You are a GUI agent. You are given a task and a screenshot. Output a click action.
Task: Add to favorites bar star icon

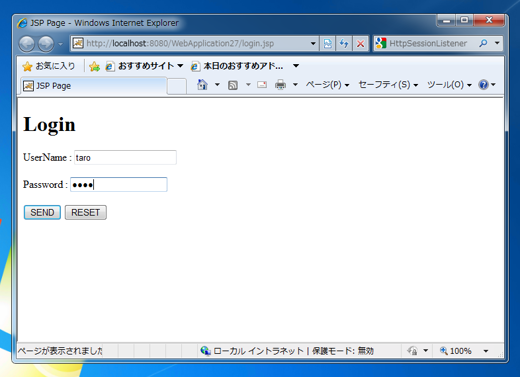95,66
